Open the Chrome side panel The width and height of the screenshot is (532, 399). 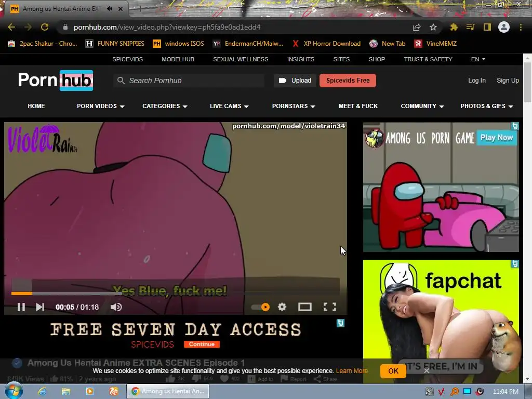pyautogui.click(x=487, y=27)
